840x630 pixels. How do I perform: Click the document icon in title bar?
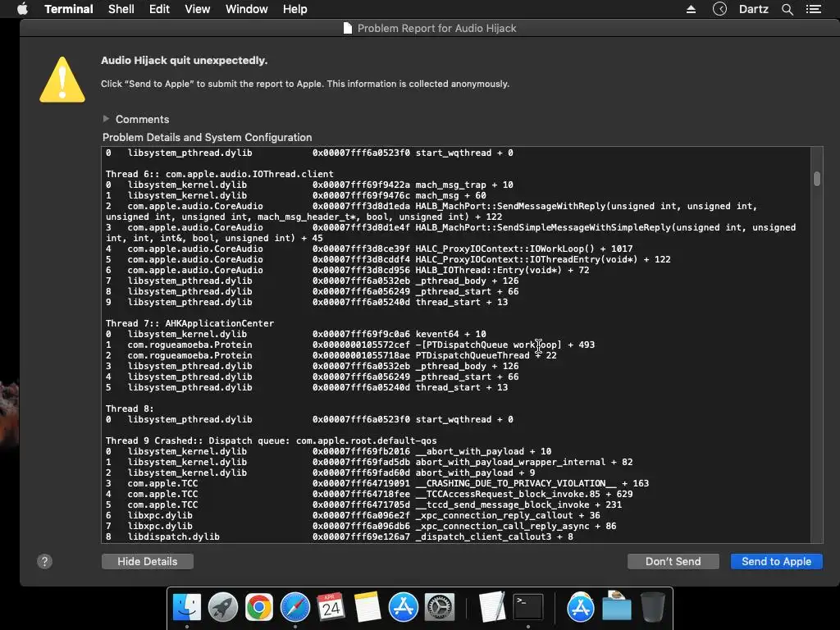(348, 28)
